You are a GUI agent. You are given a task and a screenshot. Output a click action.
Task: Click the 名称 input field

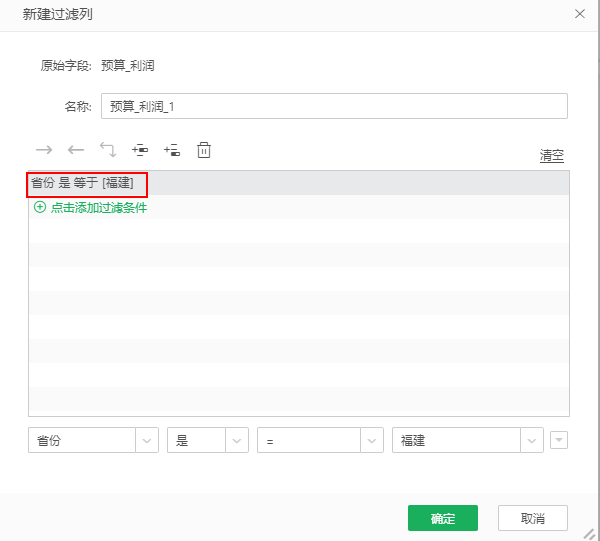(334, 106)
